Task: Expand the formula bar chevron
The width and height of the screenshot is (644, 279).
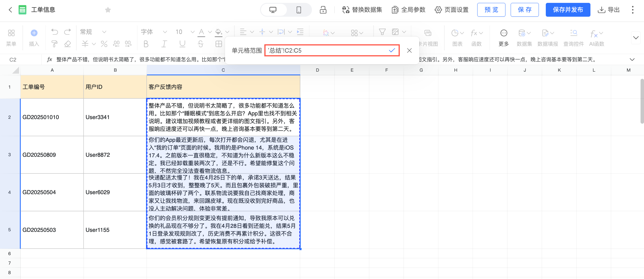Action: (632, 60)
